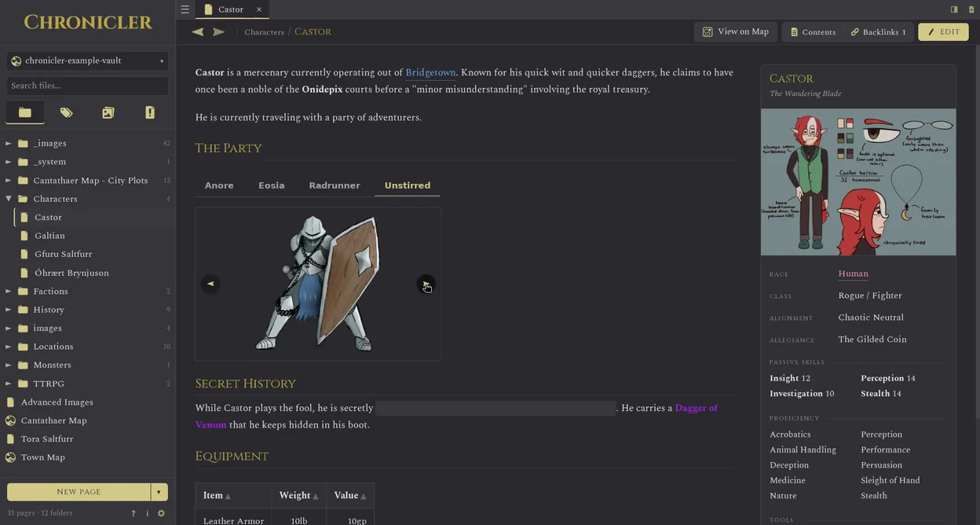Switch to the image gallery view icon
Viewport: 980px width, 525px height.
[x=108, y=112]
